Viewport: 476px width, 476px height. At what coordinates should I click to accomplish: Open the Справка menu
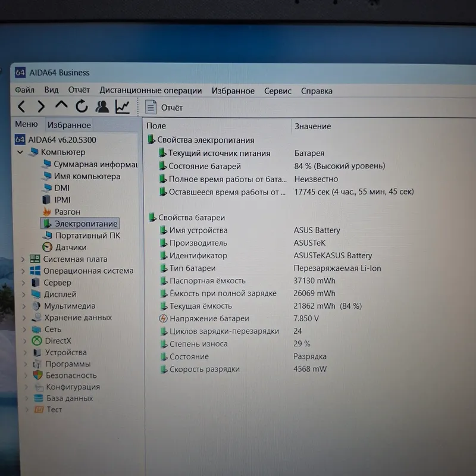click(x=317, y=91)
